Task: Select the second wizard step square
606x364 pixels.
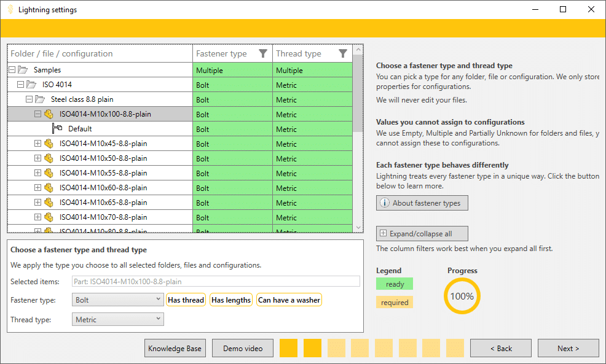Action: (x=312, y=348)
